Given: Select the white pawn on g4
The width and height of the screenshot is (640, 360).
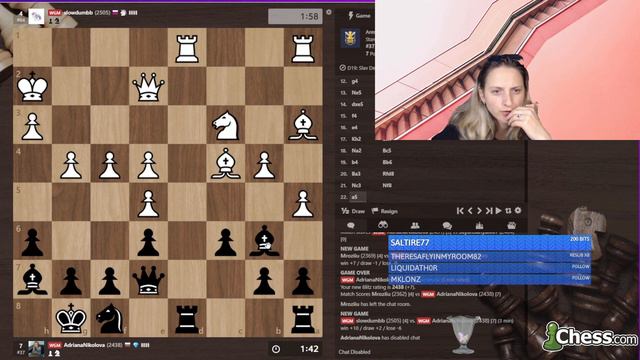Looking at the screenshot, I should pyautogui.click(x=71, y=165).
